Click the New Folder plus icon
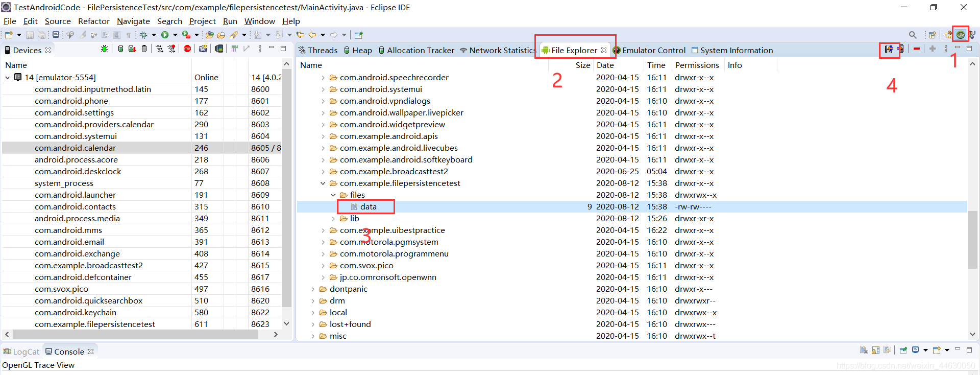This screenshot has height=375, width=980. coord(933,49)
